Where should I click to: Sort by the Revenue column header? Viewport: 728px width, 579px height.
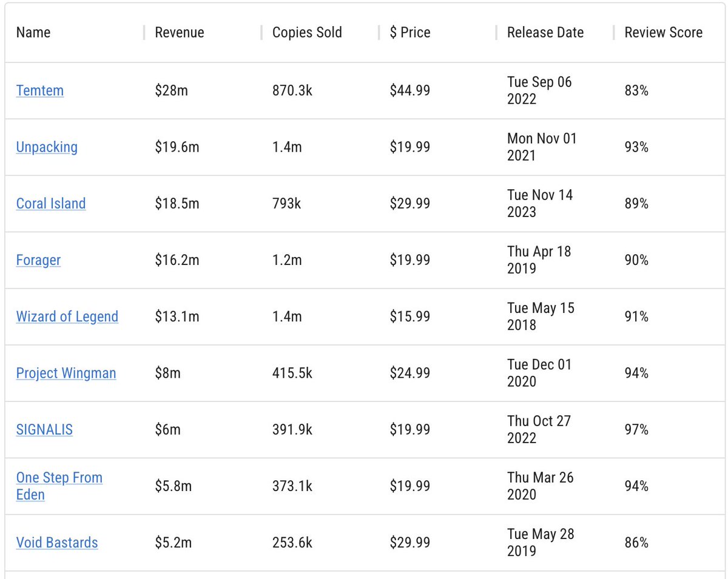click(x=180, y=32)
